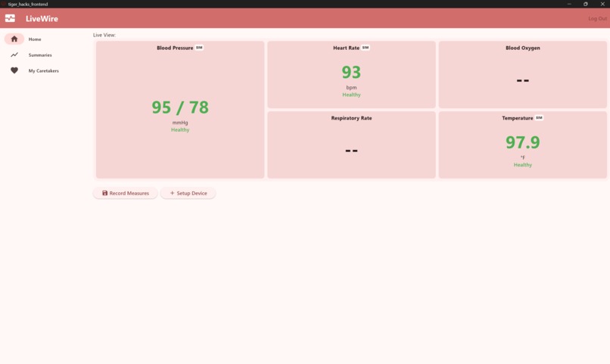Click Healthy status under heart rate
Image resolution: width=610 pixels, height=364 pixels.
coord(351,95)
